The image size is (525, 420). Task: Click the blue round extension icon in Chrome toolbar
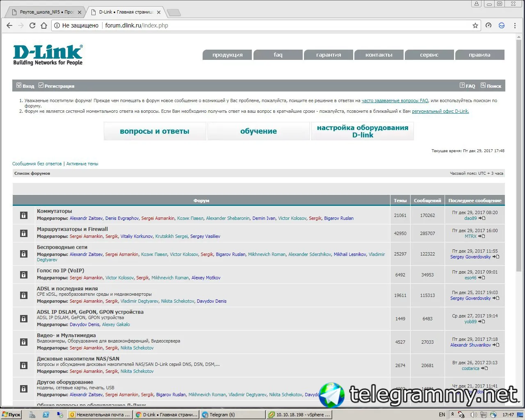[502, 25]
